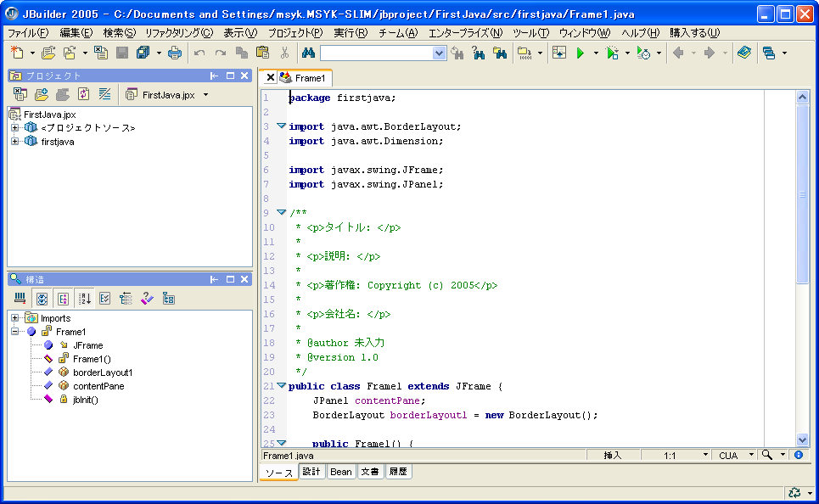Switch to the 設計 tab
The width and height of the screenshot is (819, 504).
(311, 472)
